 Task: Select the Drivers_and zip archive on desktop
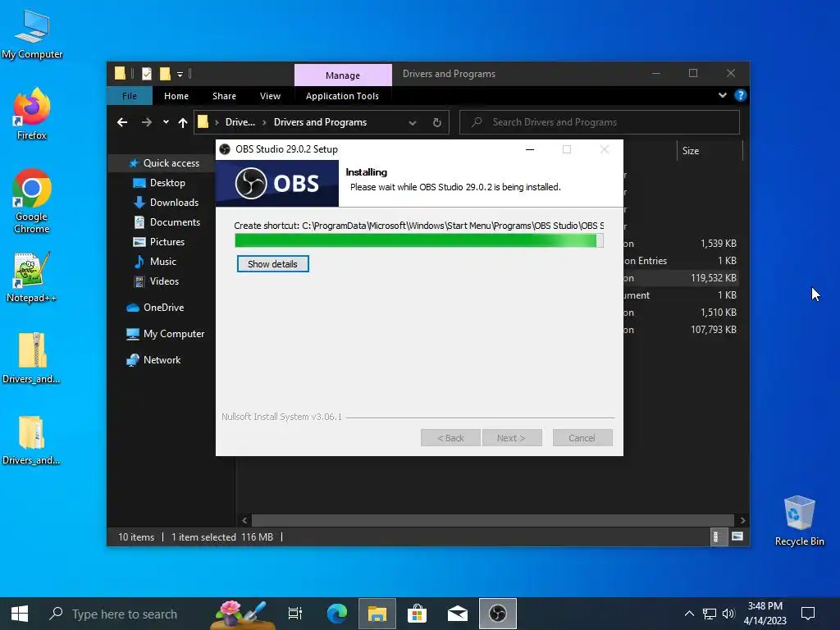[x=32, y=358]
